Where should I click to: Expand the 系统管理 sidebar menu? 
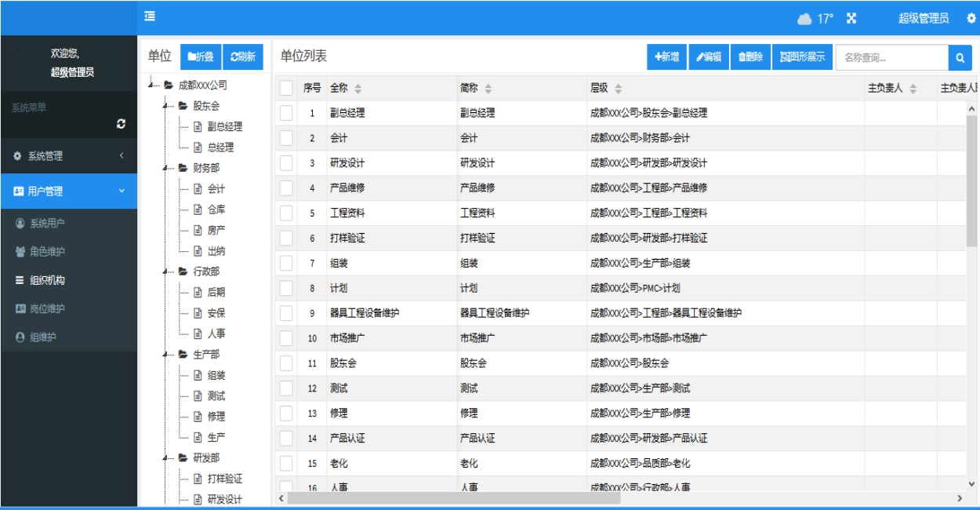[x=68, y=156]
